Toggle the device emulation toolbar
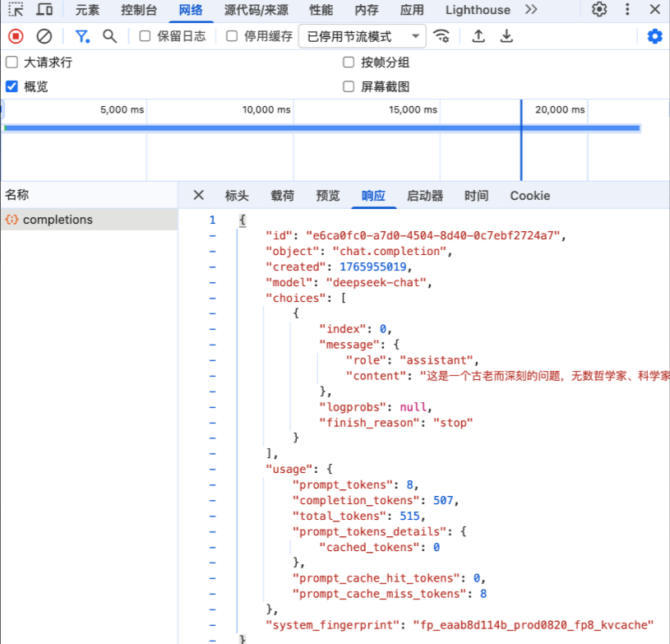The width and height of the screenshot is (670, 644). (44, 10)
